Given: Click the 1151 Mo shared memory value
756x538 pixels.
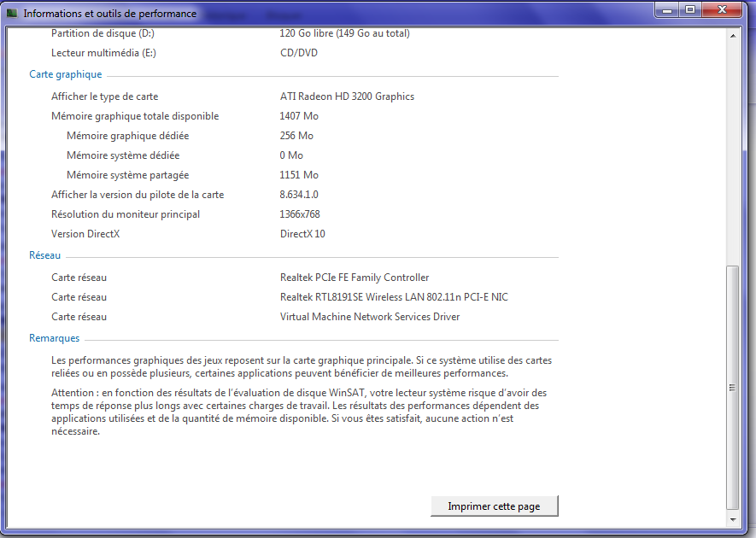Looking at the screenshot, I should pos(299,175).
